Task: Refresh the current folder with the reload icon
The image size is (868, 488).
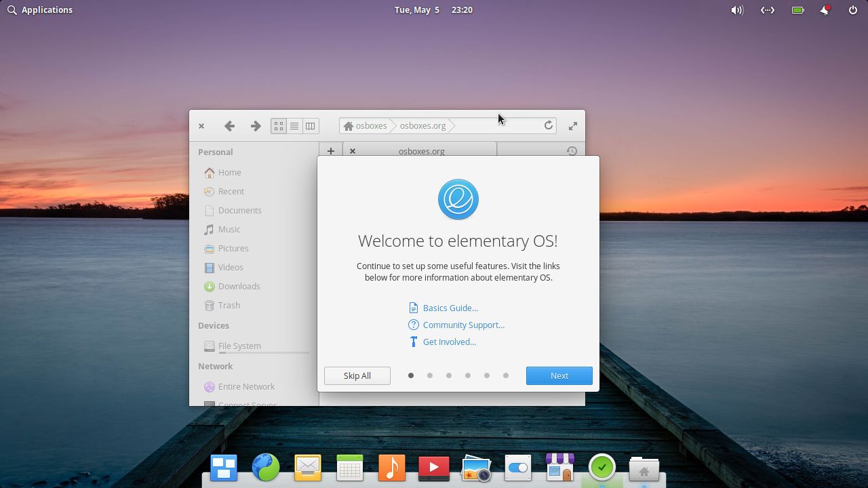Action: (549, 125)
